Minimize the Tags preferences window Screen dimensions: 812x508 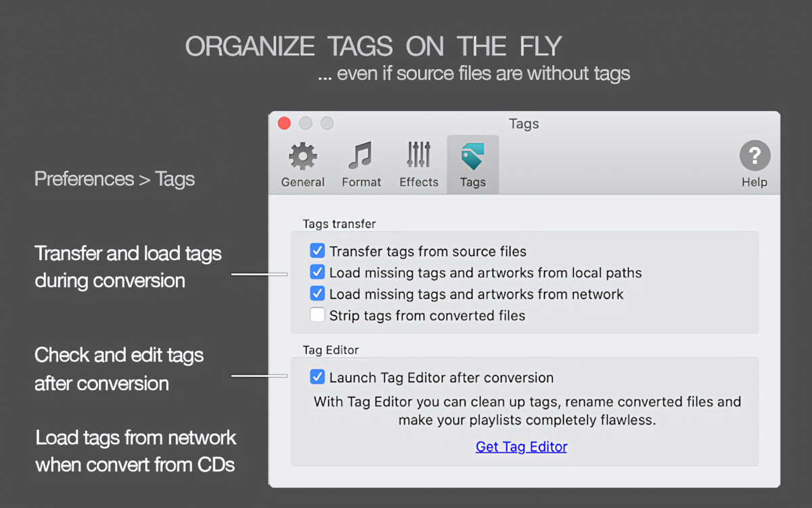click(x=305, y=123)
